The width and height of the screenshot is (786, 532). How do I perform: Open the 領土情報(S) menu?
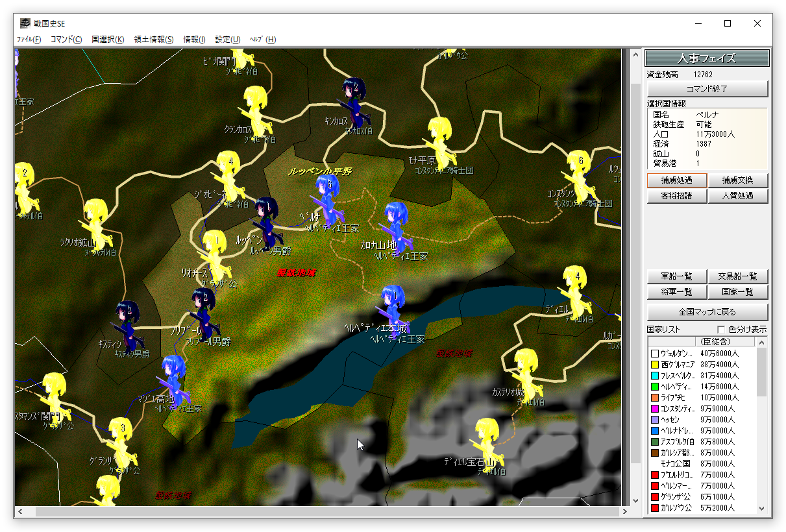[x=154, y=40]
